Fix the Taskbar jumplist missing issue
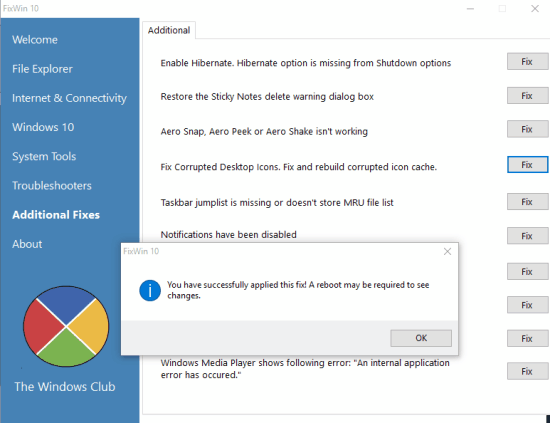 coord(527,202)
